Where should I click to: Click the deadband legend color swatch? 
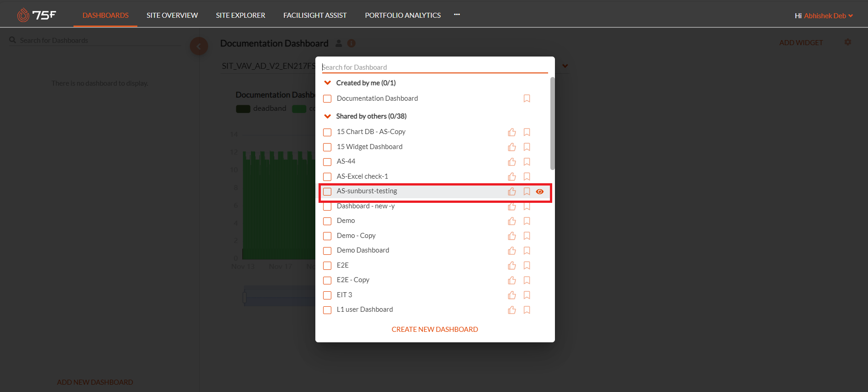click(243, 108)
